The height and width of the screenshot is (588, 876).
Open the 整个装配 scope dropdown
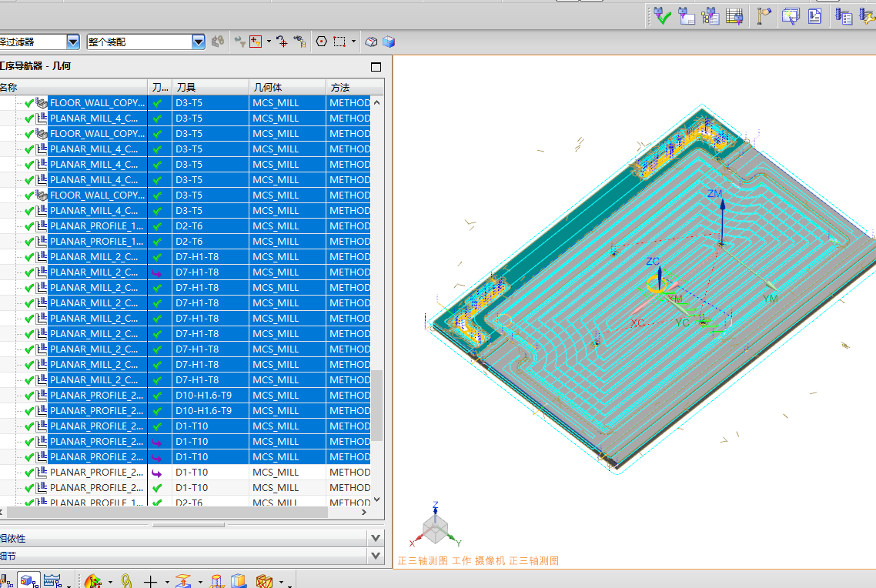click(199, 42)
